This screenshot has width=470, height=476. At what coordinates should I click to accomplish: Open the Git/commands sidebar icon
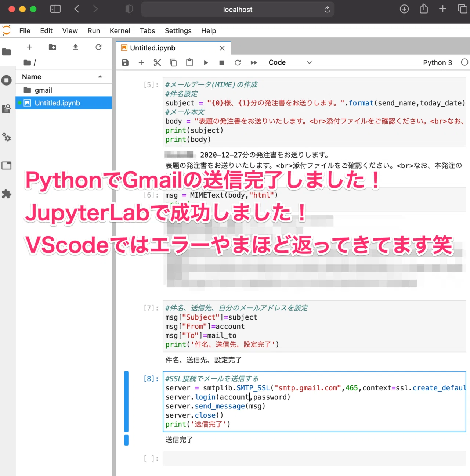point(7,109)
